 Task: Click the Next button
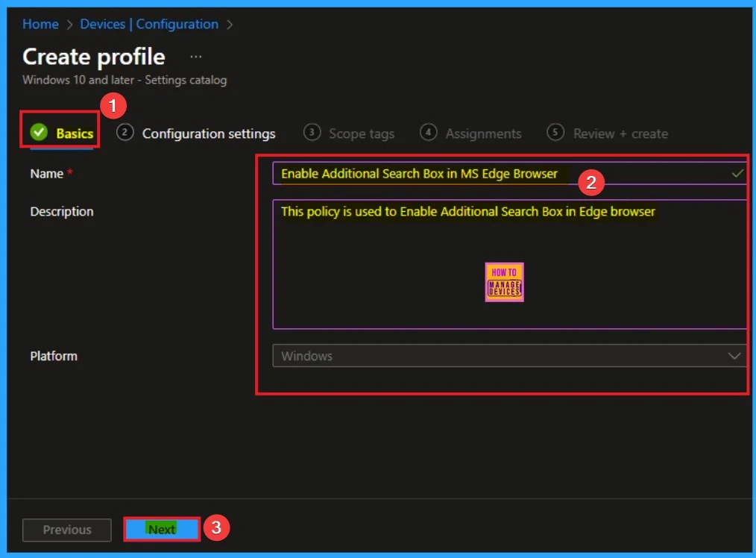pyautogui.click(x=162, y=530)
